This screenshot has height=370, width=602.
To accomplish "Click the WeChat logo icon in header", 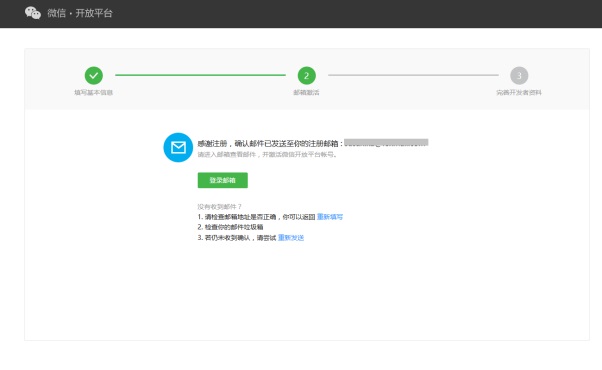I will 33,13.
